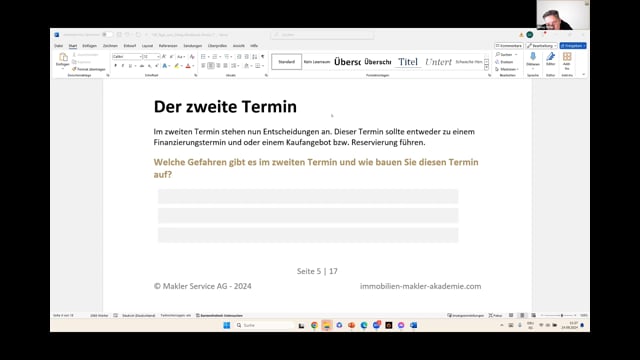
Task: Align text left
Action: (x=203, y=66)
